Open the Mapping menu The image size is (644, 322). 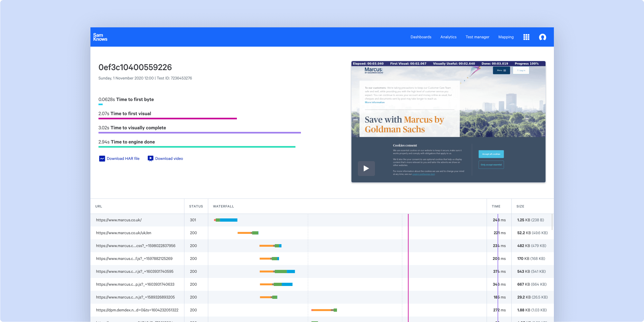tap(506, 37)
